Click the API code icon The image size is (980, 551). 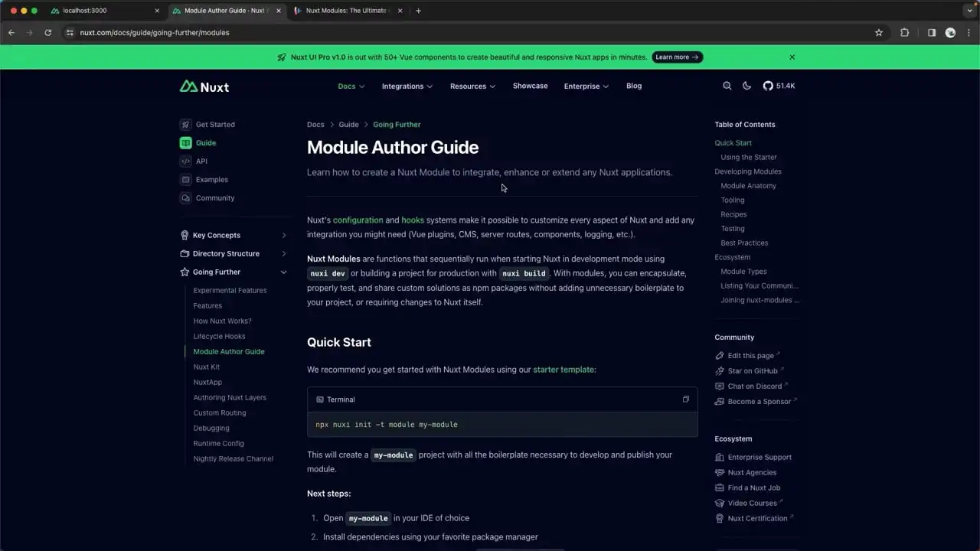click(185, 161)
